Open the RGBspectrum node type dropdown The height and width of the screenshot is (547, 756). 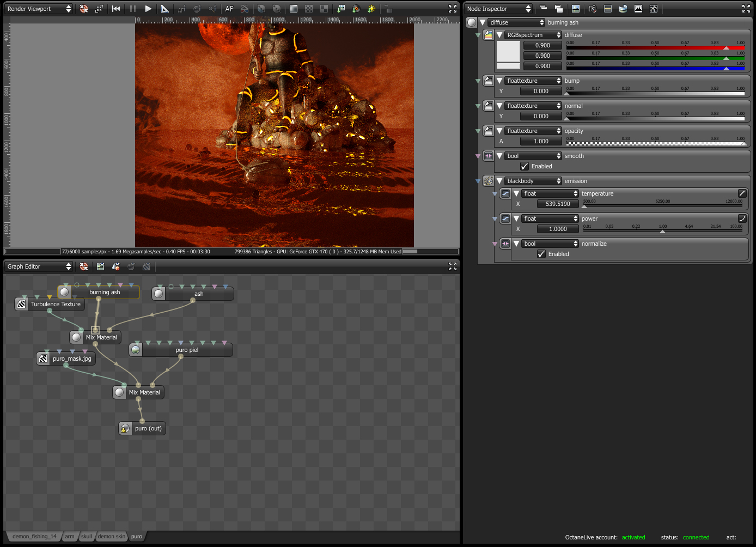coord(533,35)
